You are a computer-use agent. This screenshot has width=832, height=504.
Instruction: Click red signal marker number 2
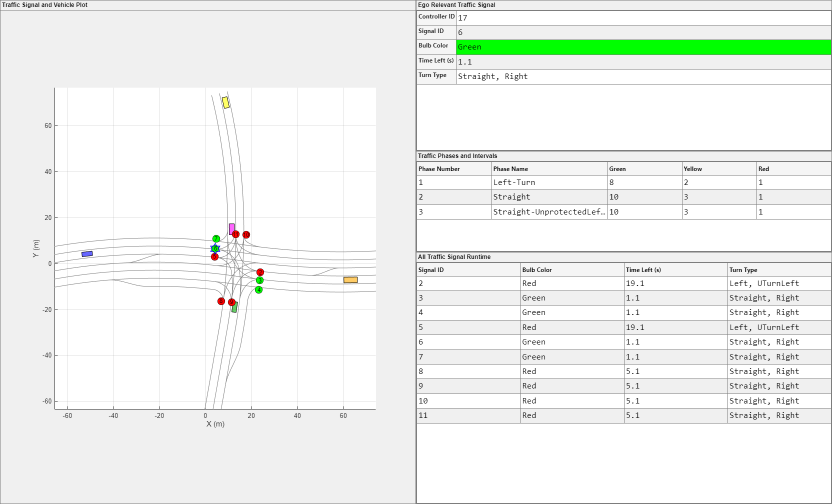(260, 272)
